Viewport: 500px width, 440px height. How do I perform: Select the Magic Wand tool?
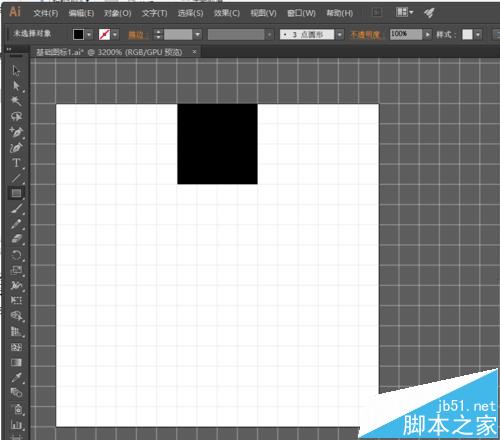tap(16, 101)
